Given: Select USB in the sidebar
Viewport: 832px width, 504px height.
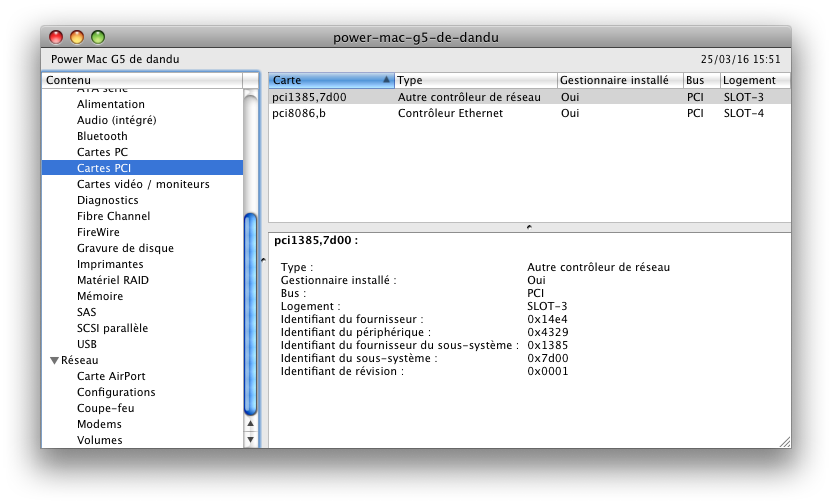Looking at the screenshot, I should [x=87, y=344].
